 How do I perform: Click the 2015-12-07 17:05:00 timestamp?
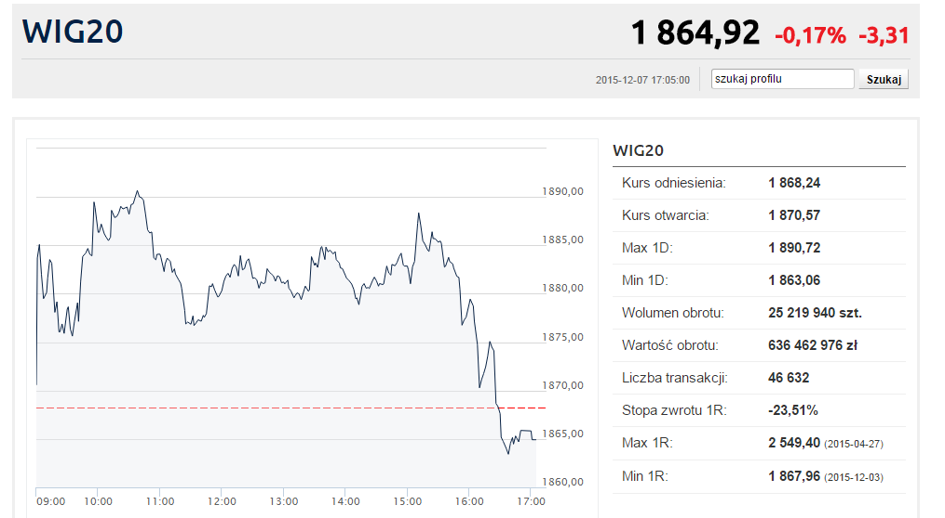[642, 80]
